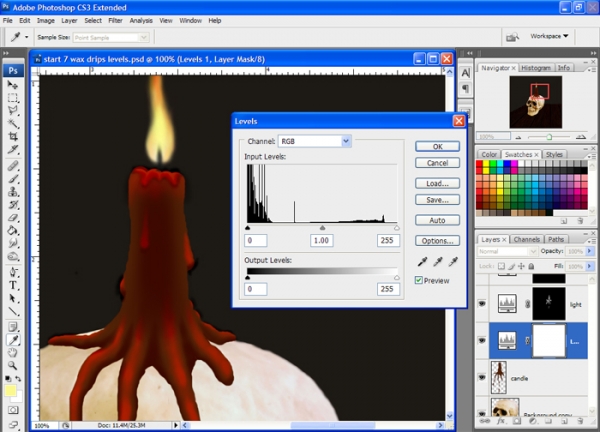Select the Type tool

13,285
